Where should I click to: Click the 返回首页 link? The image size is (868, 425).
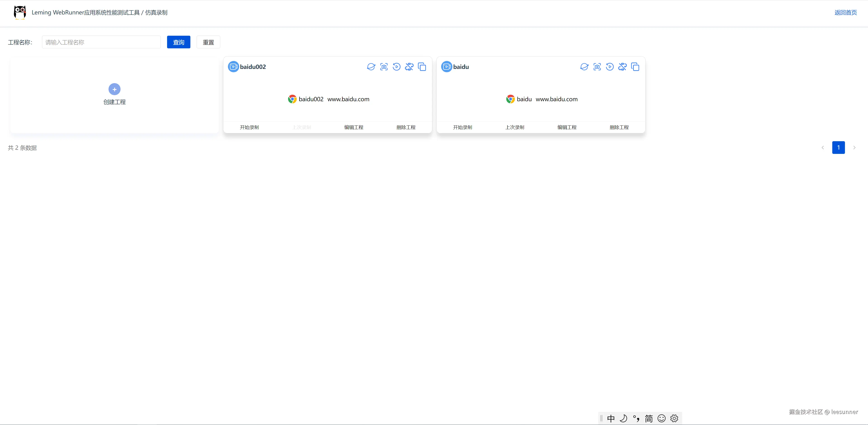(x=845, y=12)
